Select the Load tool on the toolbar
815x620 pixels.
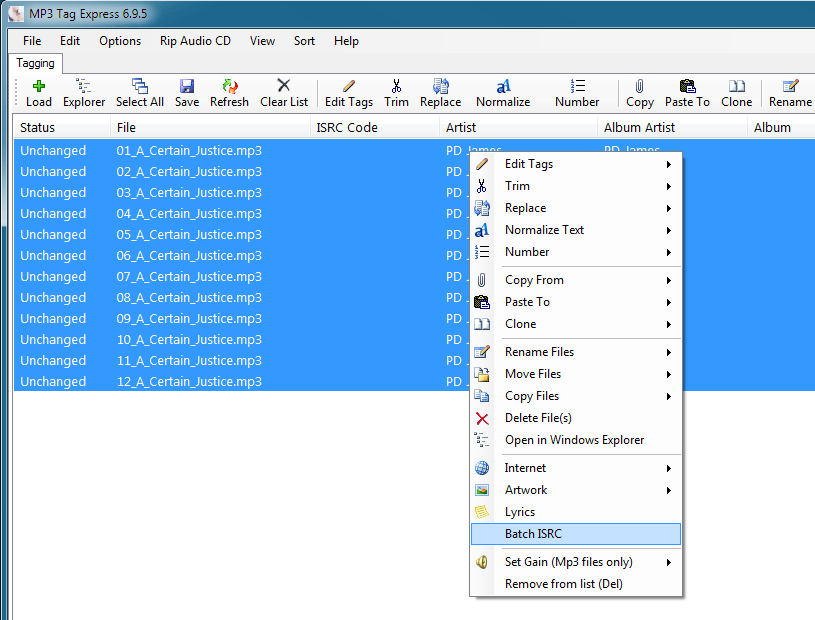pyautogui.click(x=39, y=92)
